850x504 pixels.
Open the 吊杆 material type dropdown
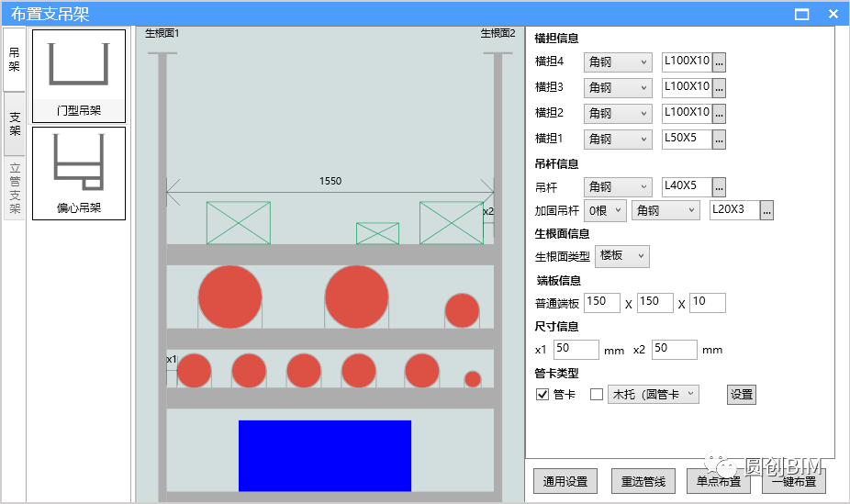(618, 187)
